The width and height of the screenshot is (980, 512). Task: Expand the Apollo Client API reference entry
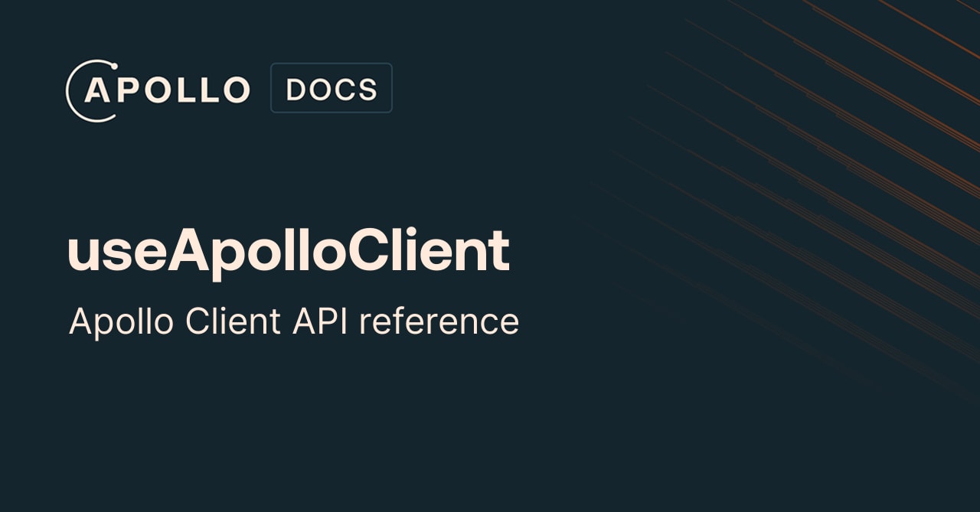click(294, 321)
